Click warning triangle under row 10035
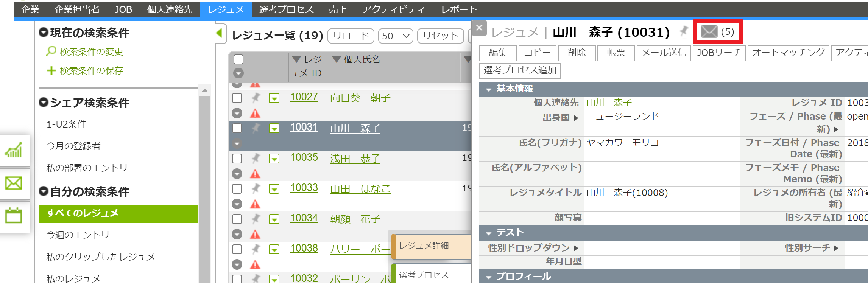 [x=256, y=174]
